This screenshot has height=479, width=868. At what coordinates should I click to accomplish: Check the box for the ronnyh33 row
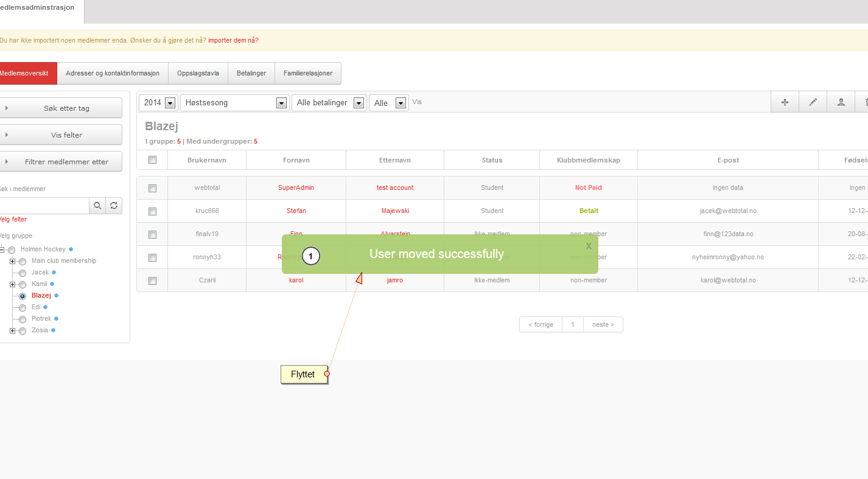pos(153,257)
